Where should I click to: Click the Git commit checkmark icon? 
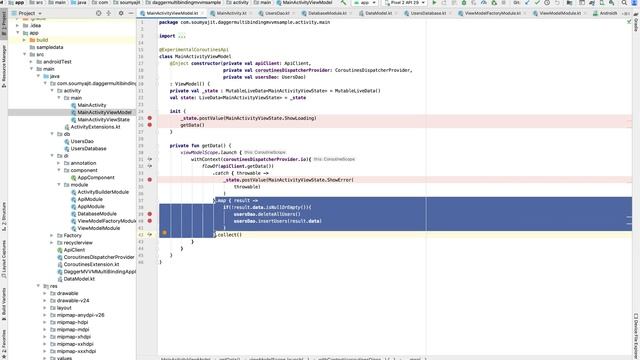[537, 2]
